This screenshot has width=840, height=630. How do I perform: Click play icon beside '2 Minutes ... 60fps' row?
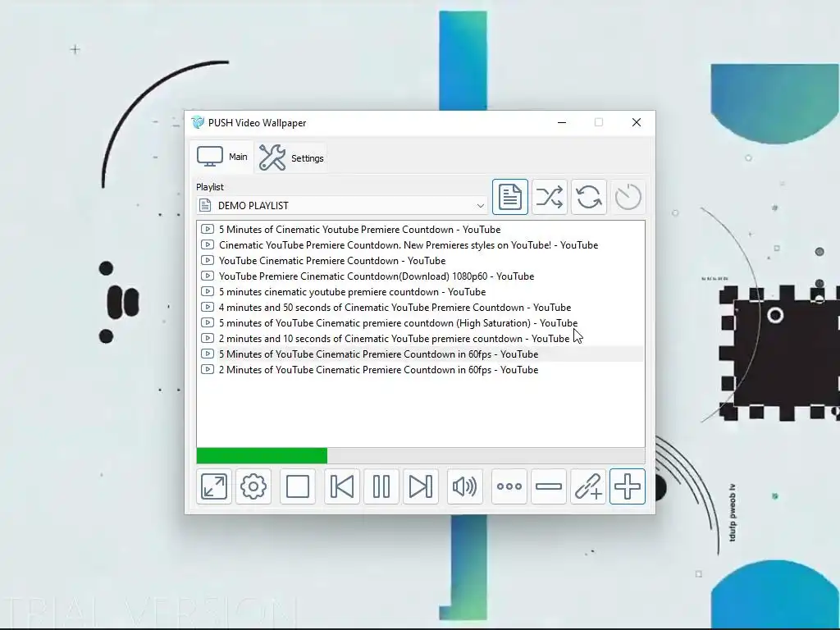[208, 369]
